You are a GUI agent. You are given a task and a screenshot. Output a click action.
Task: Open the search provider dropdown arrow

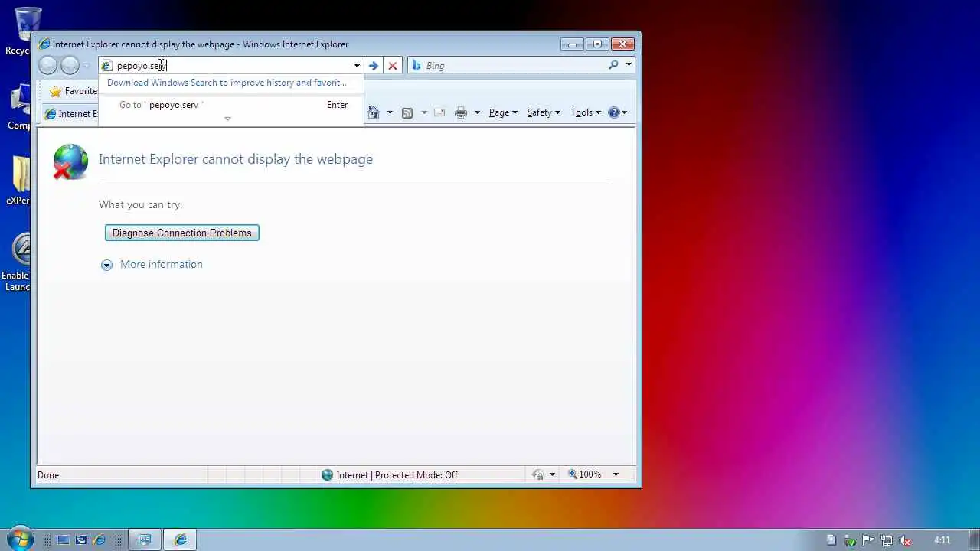[x=629, y=65]
